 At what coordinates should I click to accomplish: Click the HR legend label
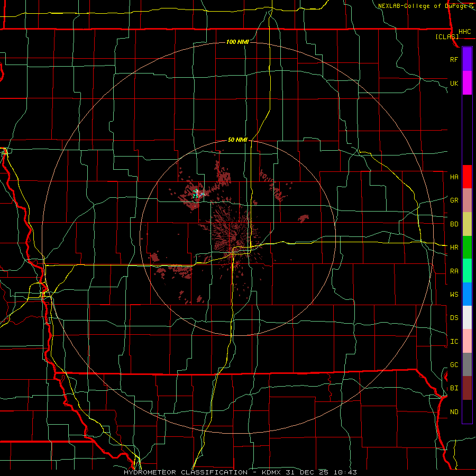[x=454, y=248]
